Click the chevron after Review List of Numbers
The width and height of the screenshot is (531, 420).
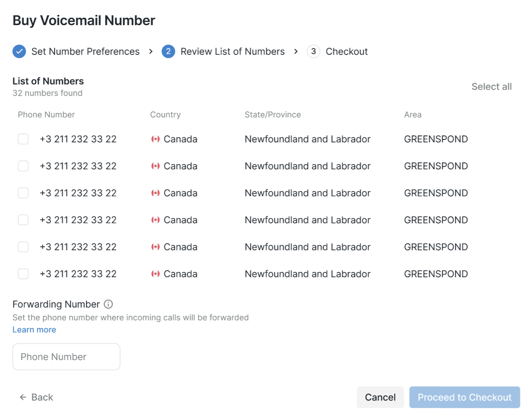(296, 51)
